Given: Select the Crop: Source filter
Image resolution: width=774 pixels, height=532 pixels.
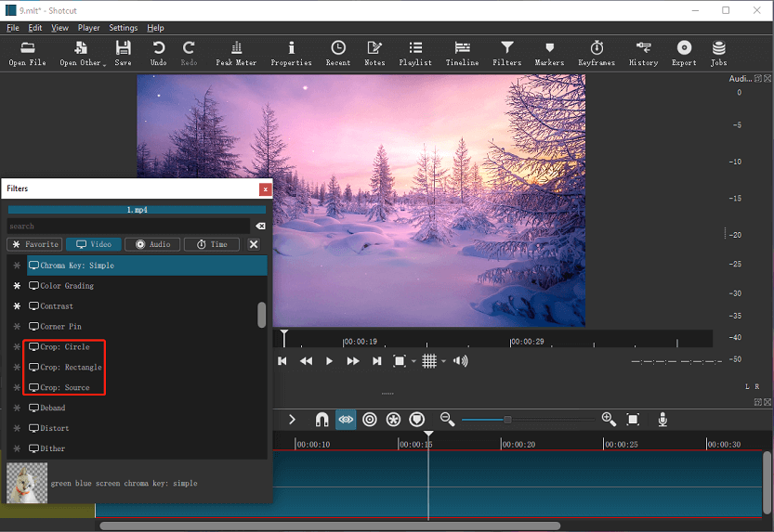Looking at the screenshot, I should pyautogui.click(x=147, y=387).
